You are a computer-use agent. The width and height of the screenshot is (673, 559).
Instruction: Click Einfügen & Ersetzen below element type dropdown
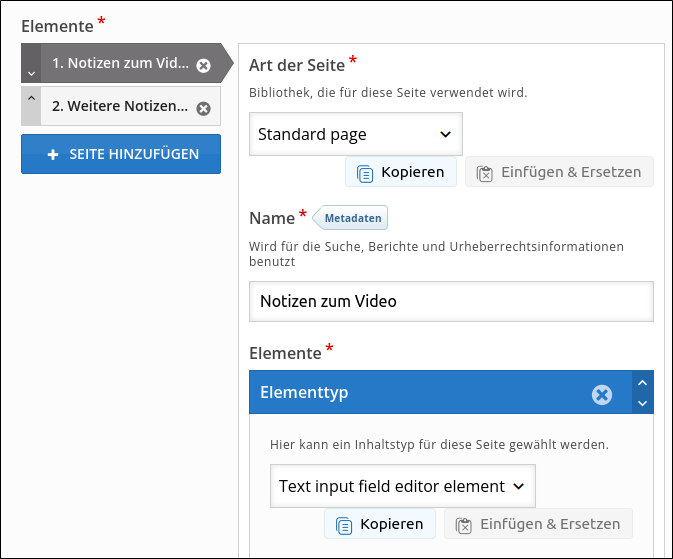(538, 524)
